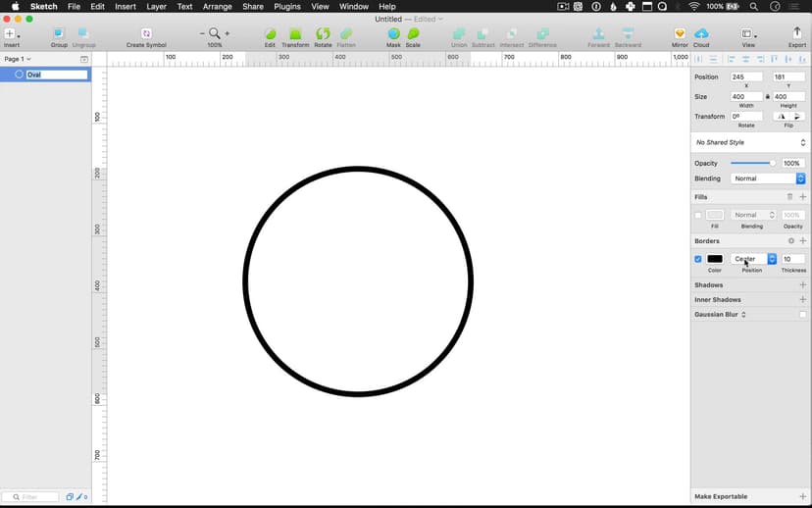Viewport: 812px width, 508px height.
Task: Open the border Position dropdown
Action: tap(752, 259)
